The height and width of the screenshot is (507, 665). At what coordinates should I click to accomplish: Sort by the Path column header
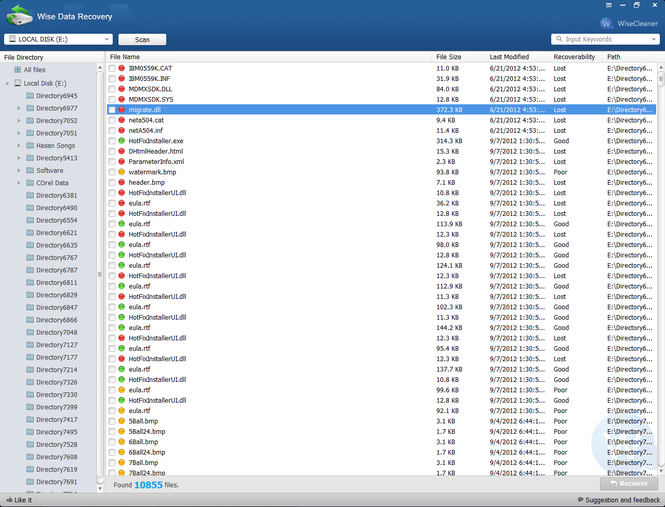[x=629, y=57]
